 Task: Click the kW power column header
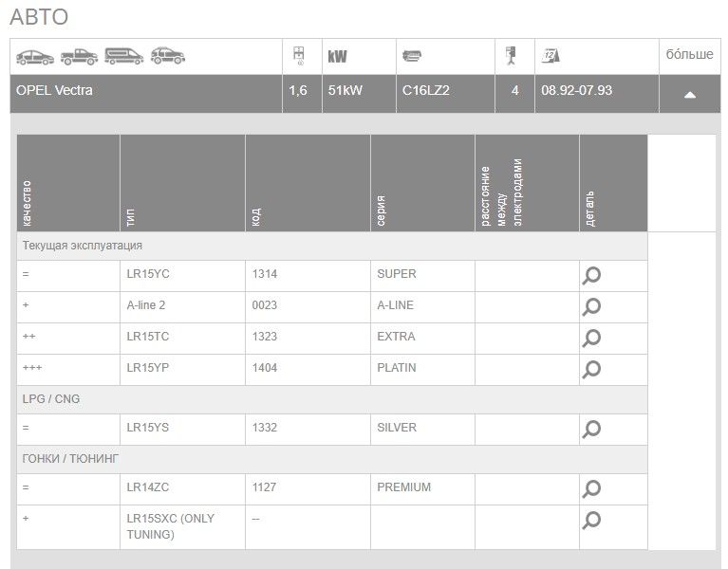coord(337,57)
